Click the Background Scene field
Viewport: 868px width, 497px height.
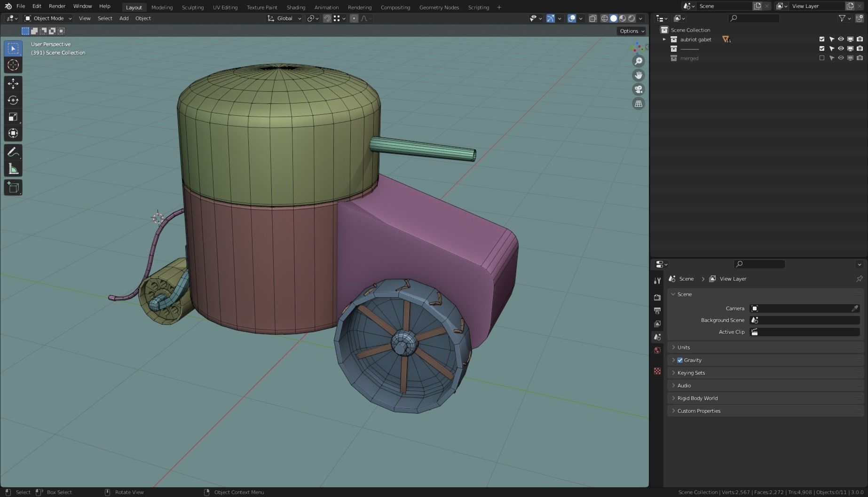pos(805,320)
